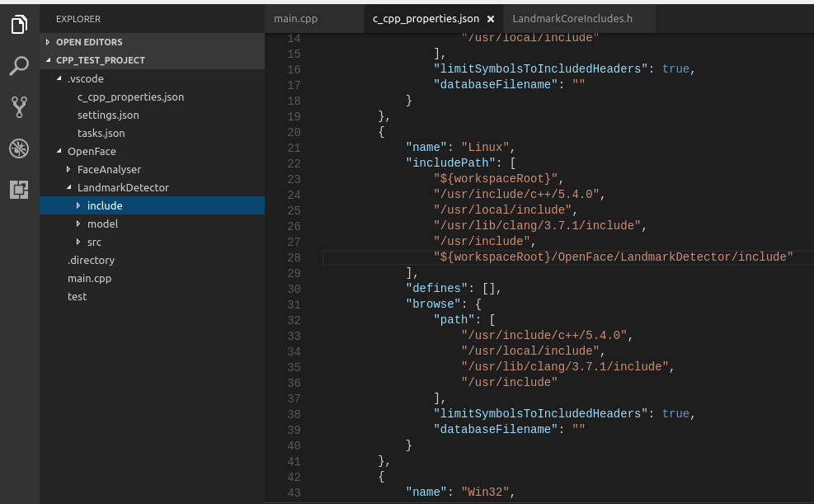Expand the model folder

click(x=102, y=224)
